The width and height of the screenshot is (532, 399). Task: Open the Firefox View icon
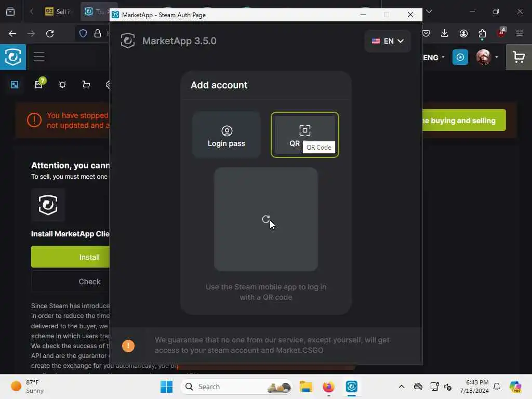(x=10, y=11)
